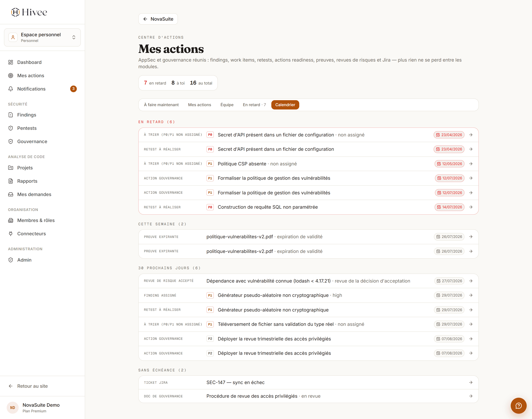Click Construction de requête SQL non paramétrée
532x419 pixels.
click(x=268, y=207)
